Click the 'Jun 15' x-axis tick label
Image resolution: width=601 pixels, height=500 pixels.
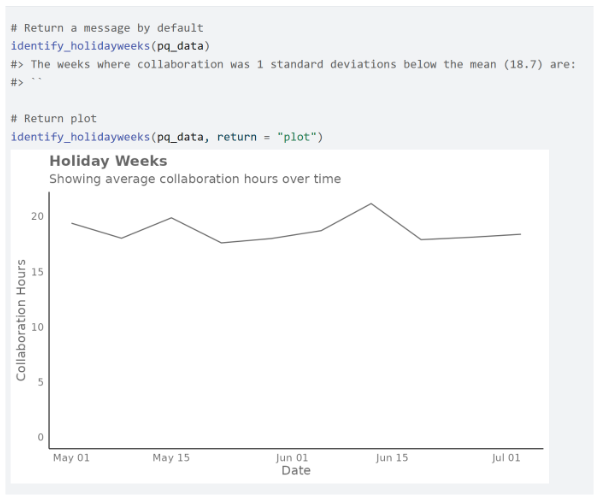(392, 458)
